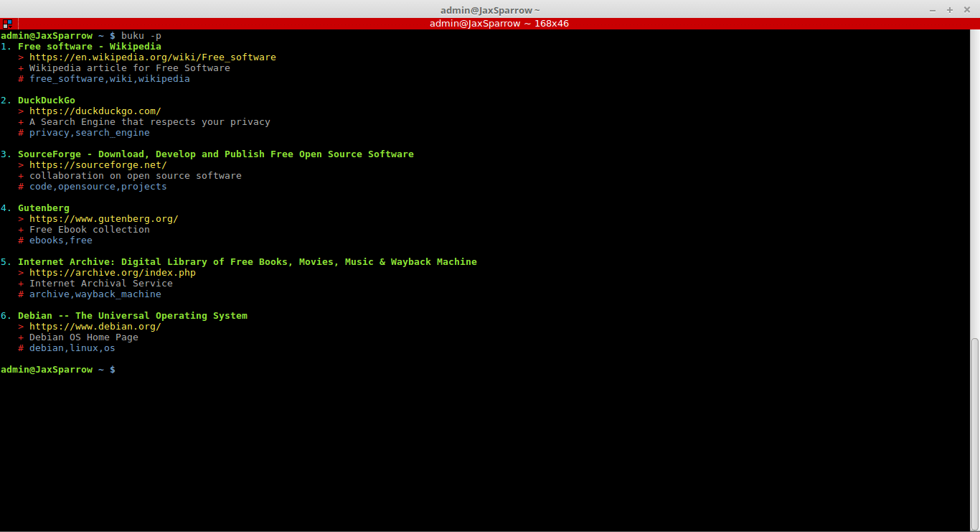Screen dimensions: 980x532
Task: Maximize the admin@JaxSparrow terminal window
Action: tap(950, 10)
